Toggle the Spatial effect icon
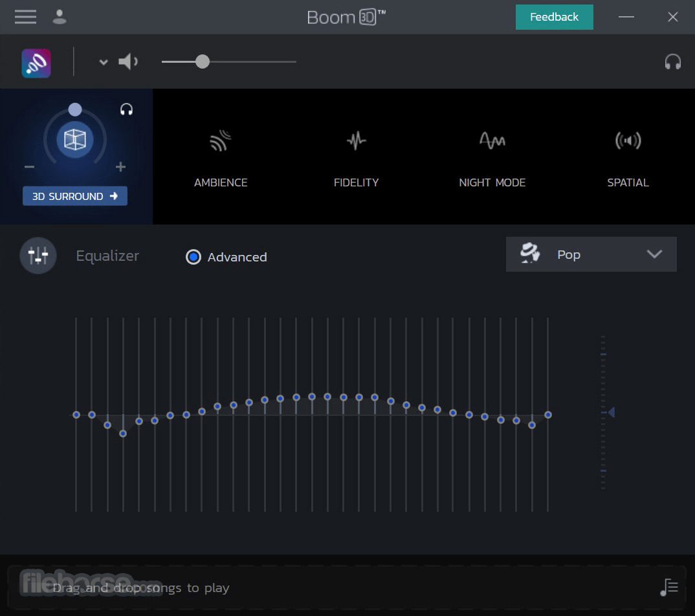Screen dimensions: 695x616 click(x=628, y=140)
